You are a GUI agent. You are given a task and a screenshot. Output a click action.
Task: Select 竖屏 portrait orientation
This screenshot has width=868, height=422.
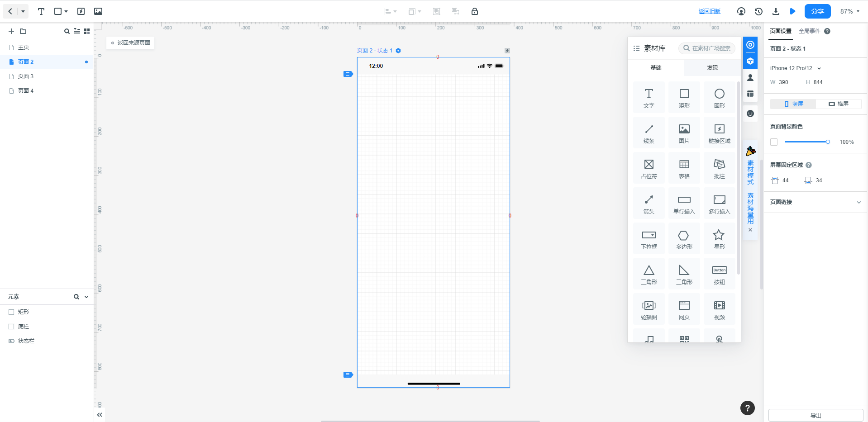pos(793,104)
